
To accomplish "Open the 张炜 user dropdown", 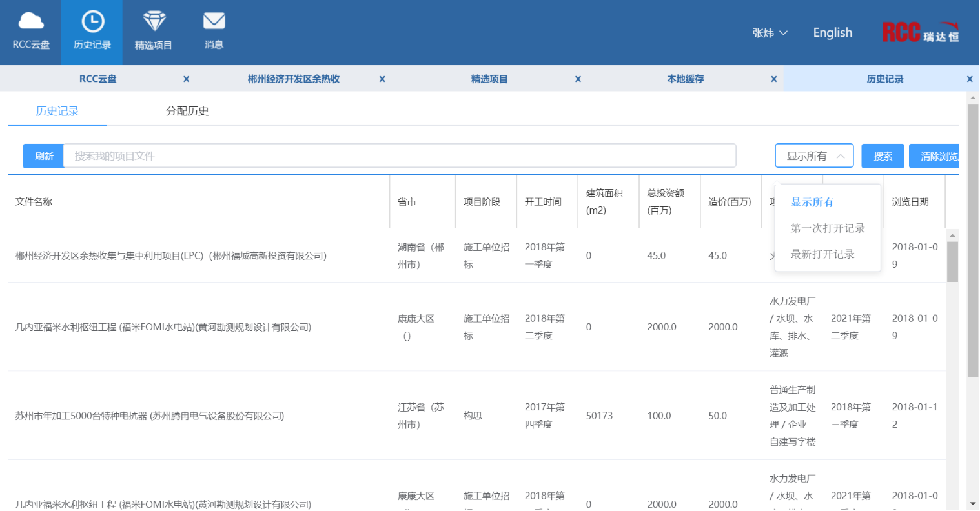I will pos(770,33).
